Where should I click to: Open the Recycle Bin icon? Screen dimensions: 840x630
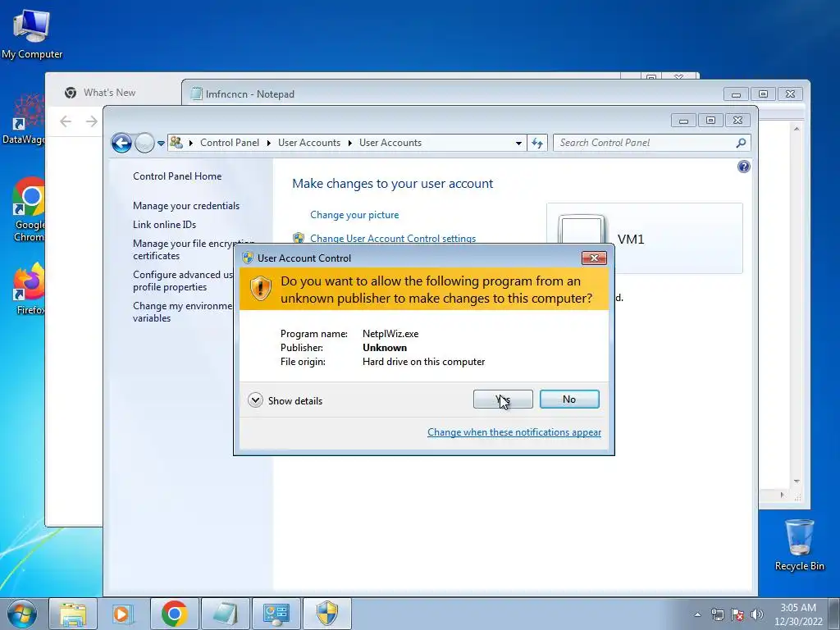[x=799, y=545]
